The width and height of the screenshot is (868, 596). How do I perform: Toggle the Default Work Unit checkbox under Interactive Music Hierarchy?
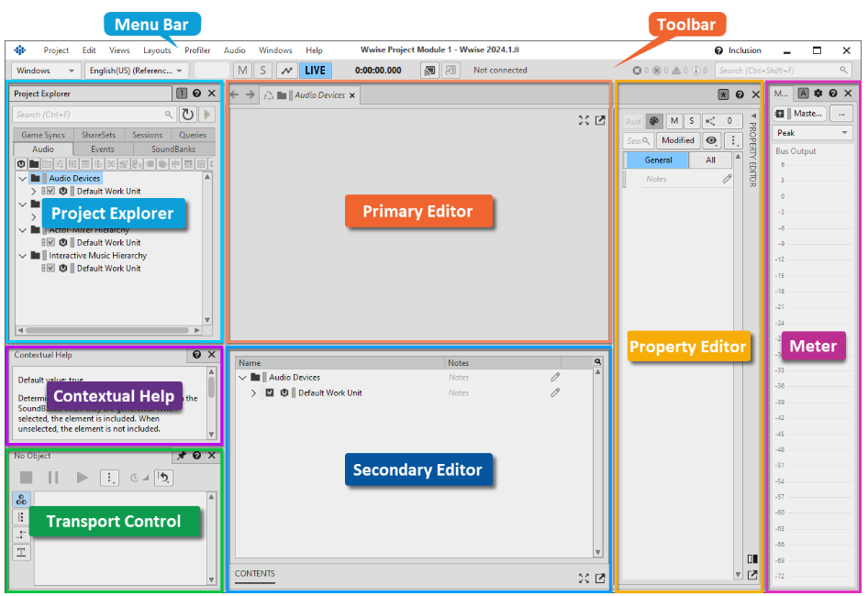tap(51, 268)
